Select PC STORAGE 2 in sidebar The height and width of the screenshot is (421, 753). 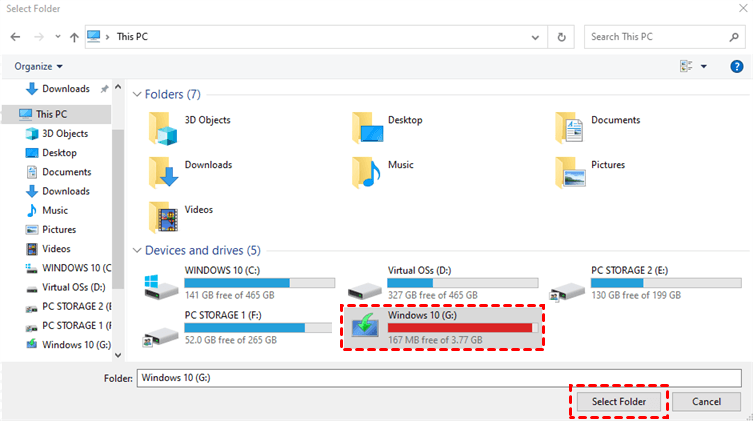[x=68, y=306]
